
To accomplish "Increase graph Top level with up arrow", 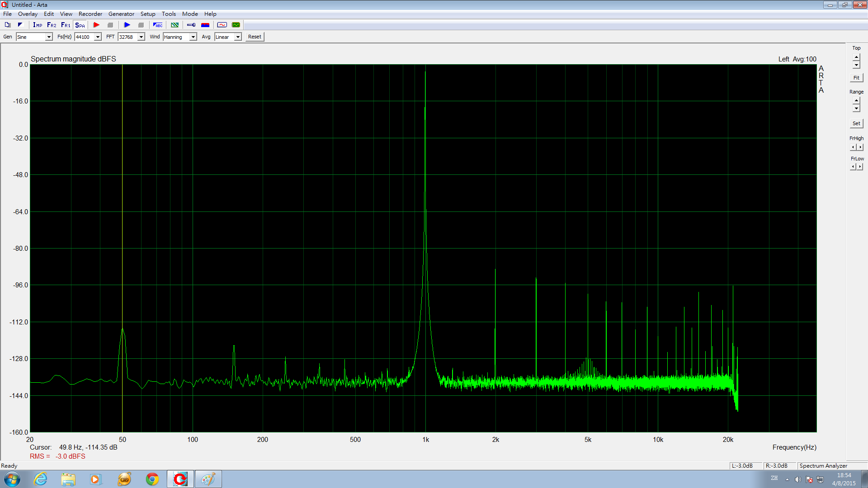I will [856, 57].
